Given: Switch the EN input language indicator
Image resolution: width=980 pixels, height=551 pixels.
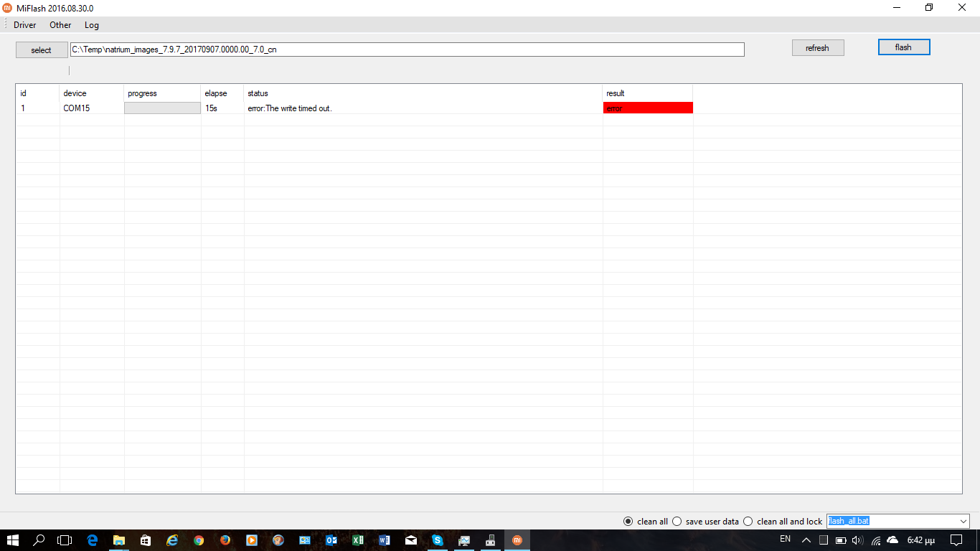Looking at the screenshot, I should [785, 539].
